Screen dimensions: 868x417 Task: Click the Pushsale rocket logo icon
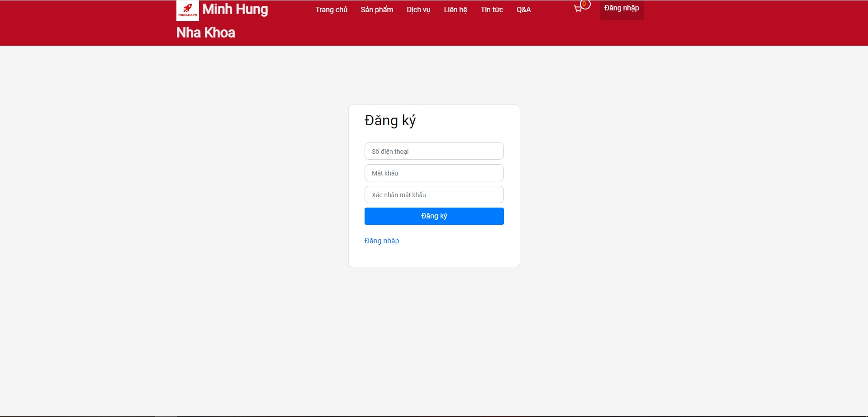(x=187, y=10)
